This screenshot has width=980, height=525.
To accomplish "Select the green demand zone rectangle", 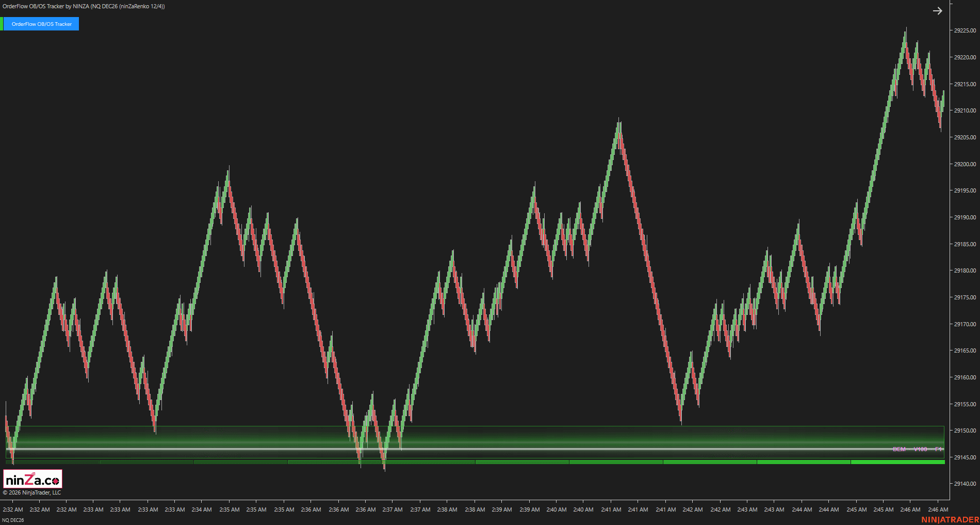I will [x=475, y=442].
